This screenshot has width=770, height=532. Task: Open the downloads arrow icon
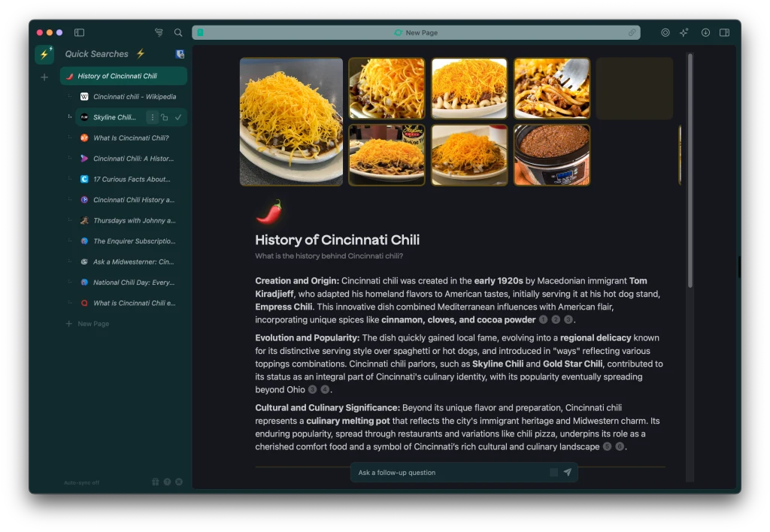(x=705, y=33)
